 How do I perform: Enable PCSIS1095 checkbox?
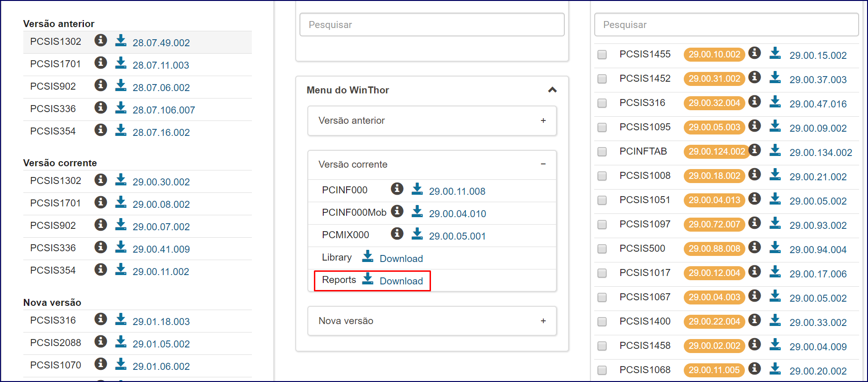coord(602,127)
